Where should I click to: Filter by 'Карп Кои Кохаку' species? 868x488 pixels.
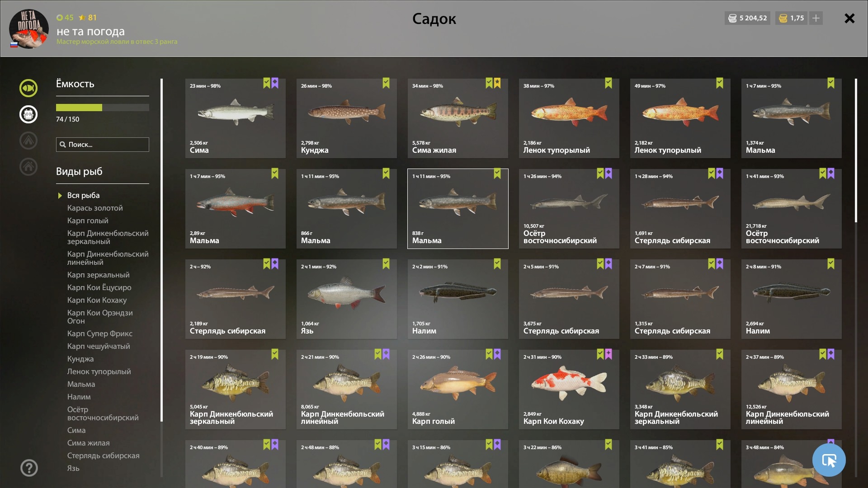(x=97, y=300)
